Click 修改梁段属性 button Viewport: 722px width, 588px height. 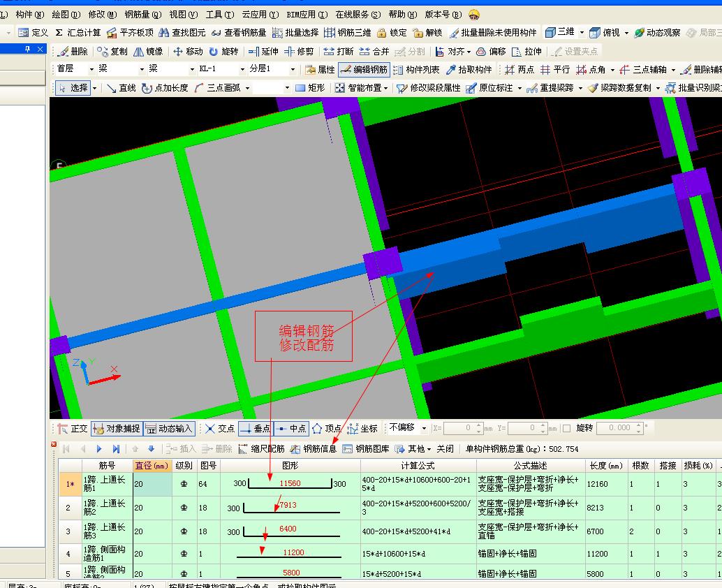click(x=429, y=88)
